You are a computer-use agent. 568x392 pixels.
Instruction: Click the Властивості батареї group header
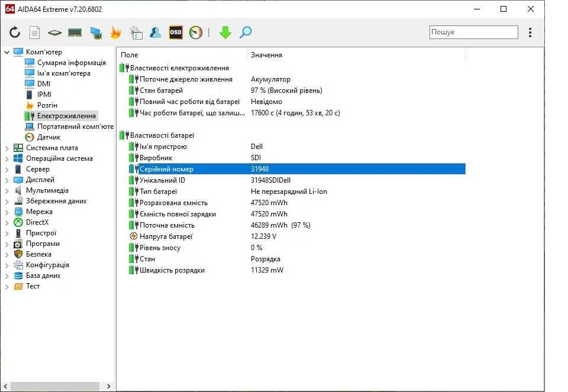162,135
